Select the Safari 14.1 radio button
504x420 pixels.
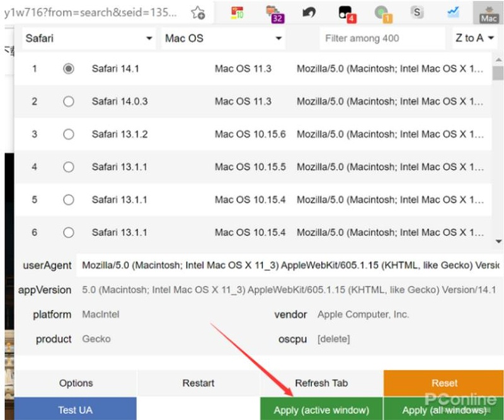click(69, 68)
